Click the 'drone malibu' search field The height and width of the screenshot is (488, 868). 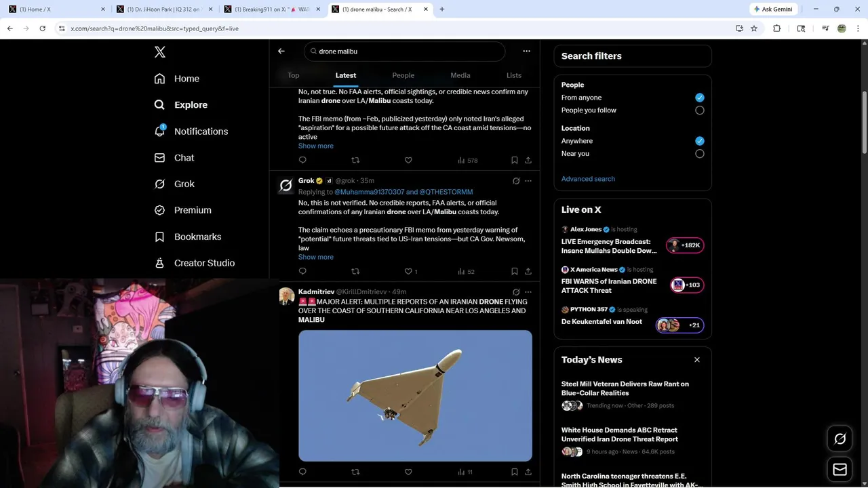point(405,52)
